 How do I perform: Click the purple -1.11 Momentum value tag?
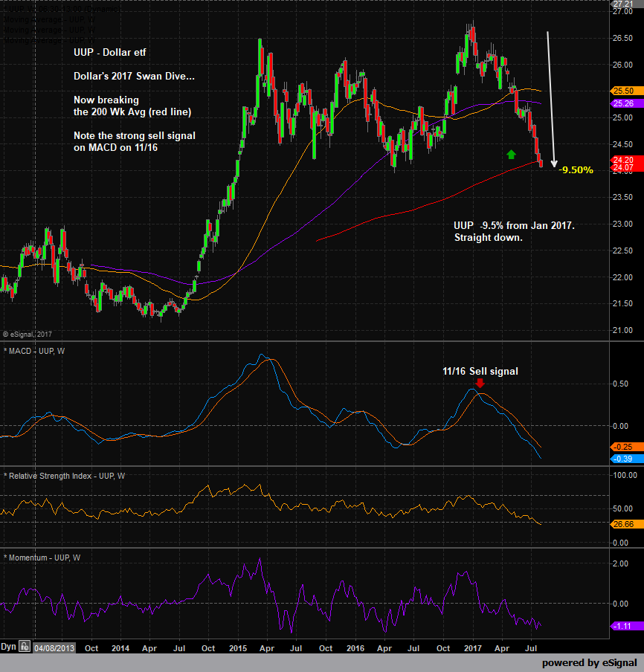[626, 626]
